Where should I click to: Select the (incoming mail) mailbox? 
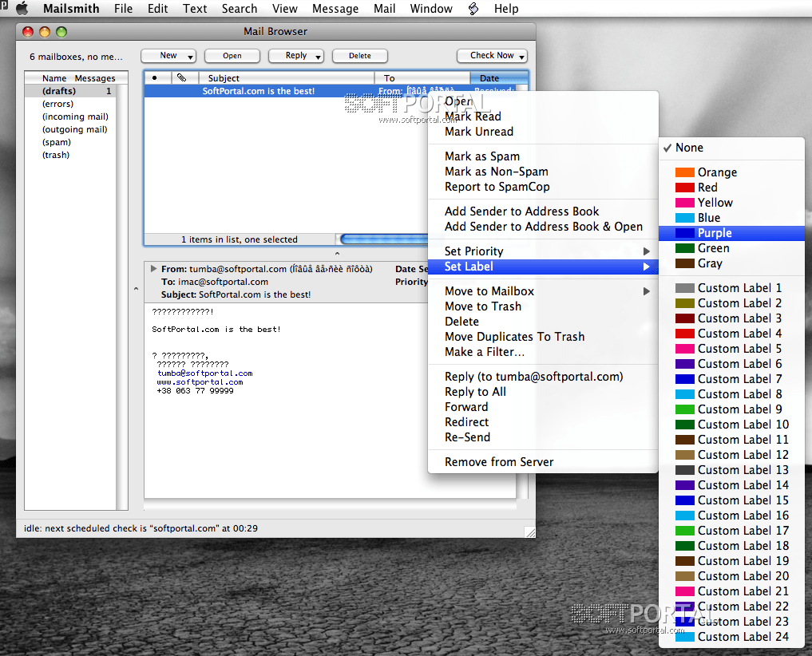click(x=75, y=117)
